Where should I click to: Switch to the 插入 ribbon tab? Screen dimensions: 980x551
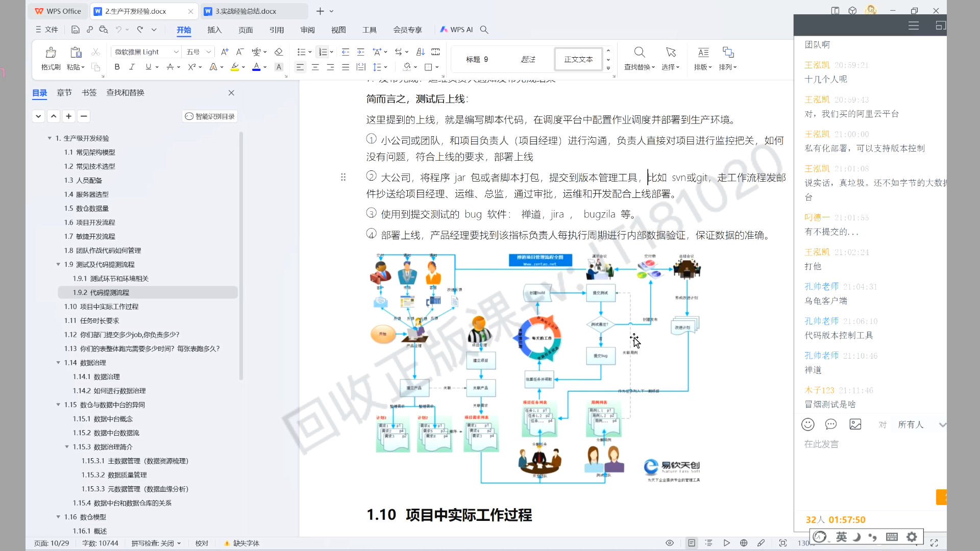pos(214,30)
